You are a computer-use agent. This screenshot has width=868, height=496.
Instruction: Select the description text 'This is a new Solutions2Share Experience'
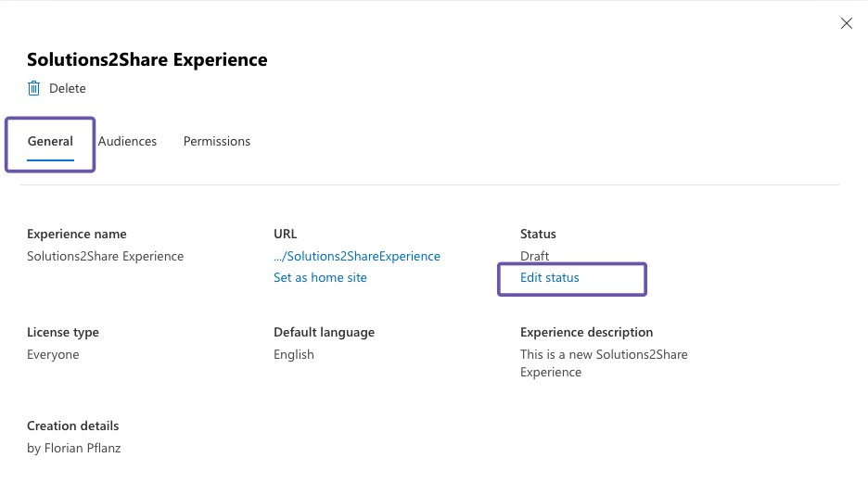tap(604, 363)
